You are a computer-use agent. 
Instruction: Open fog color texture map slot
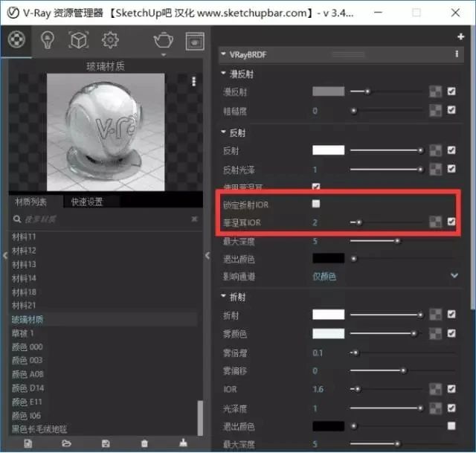pos(435,334)
